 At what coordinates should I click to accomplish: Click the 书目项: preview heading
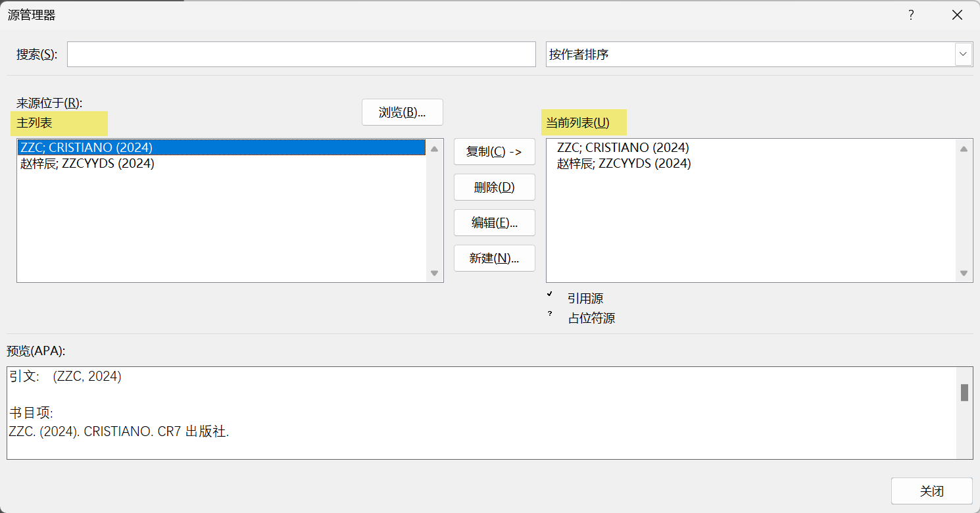tap(31, 413)
